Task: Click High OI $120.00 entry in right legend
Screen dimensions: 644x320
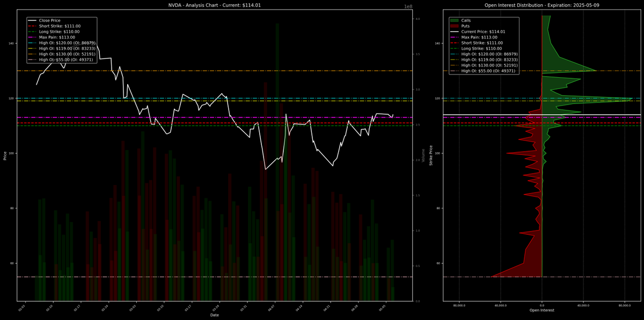Action: pyautogui.click(x=484, y=54)
